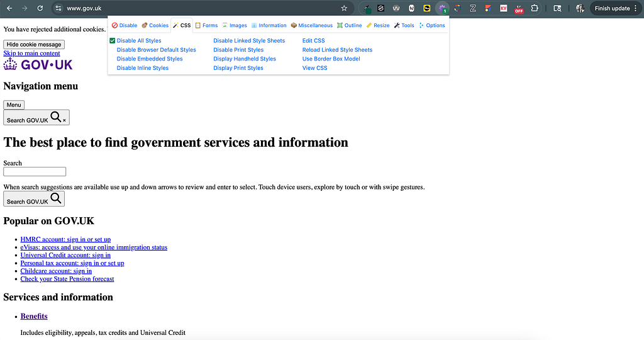Open the Tools tab in Web Developer

[404, 25]
